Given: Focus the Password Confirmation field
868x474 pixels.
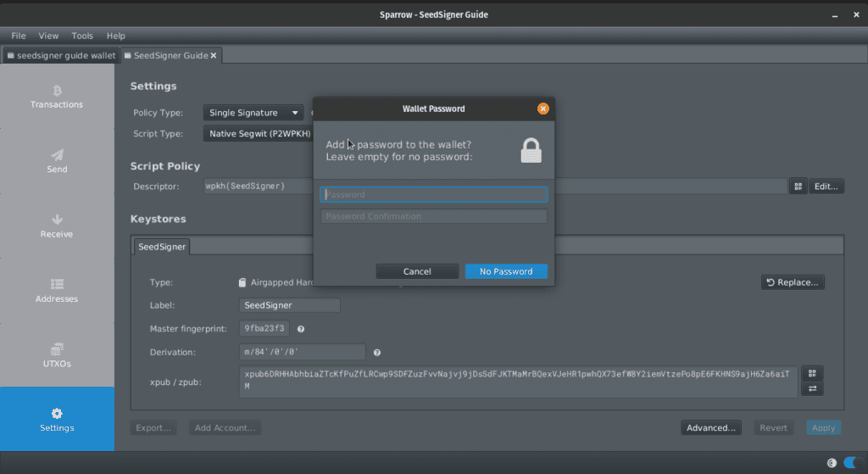Looking at the screenshot, I should [x=433, y=216].
